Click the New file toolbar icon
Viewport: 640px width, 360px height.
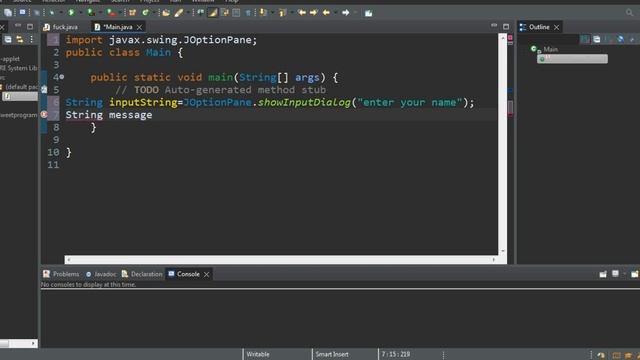coord(7,13)
